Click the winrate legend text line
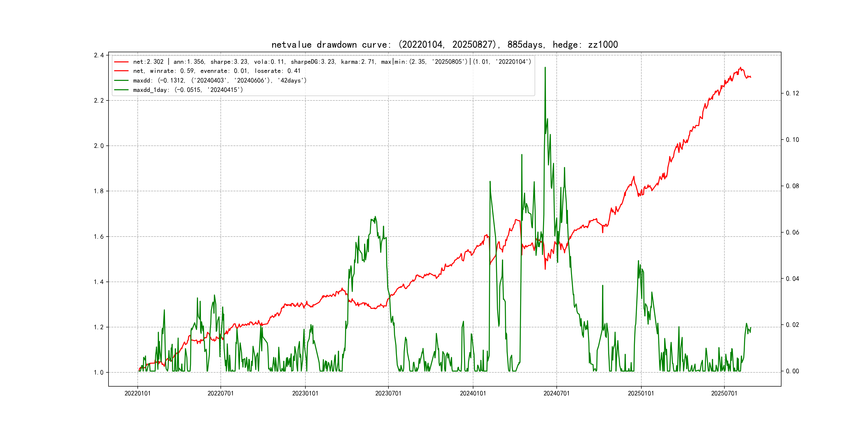868x434 pixels. point(216,71)
